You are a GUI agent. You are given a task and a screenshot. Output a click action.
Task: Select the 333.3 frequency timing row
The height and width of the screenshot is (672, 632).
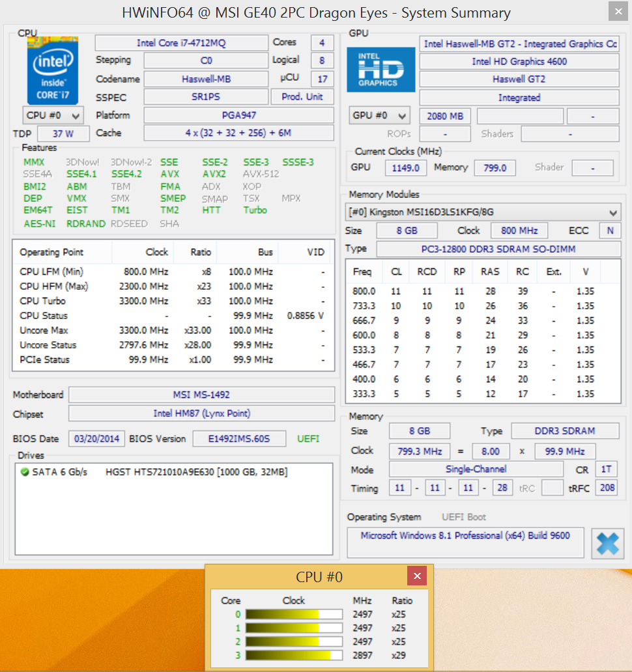coord(483,394)
